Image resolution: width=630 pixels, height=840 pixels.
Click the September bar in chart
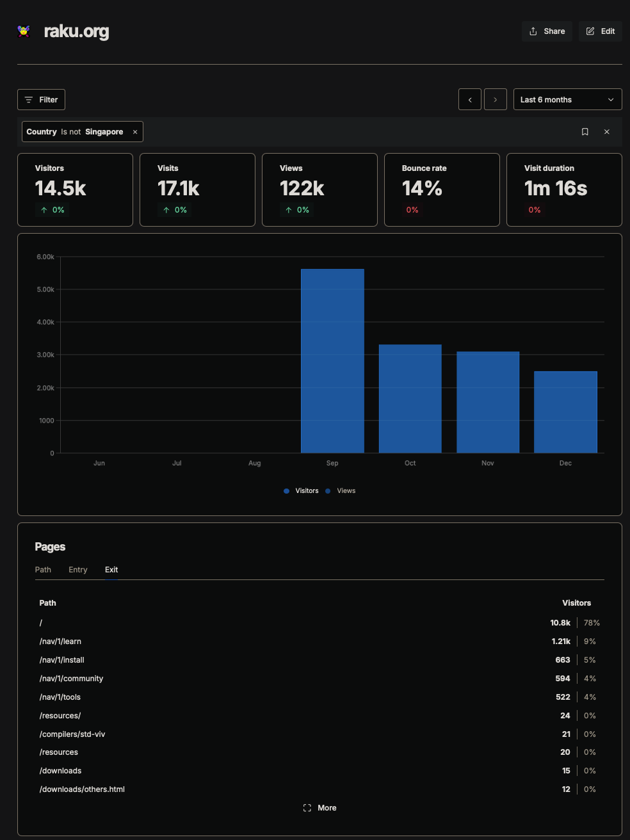pyautogui.click(x=332, y=361)
